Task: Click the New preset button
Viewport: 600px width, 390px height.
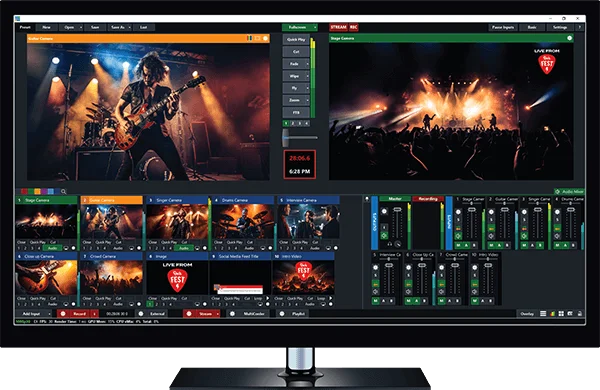Action: click(x=46, y=27)
